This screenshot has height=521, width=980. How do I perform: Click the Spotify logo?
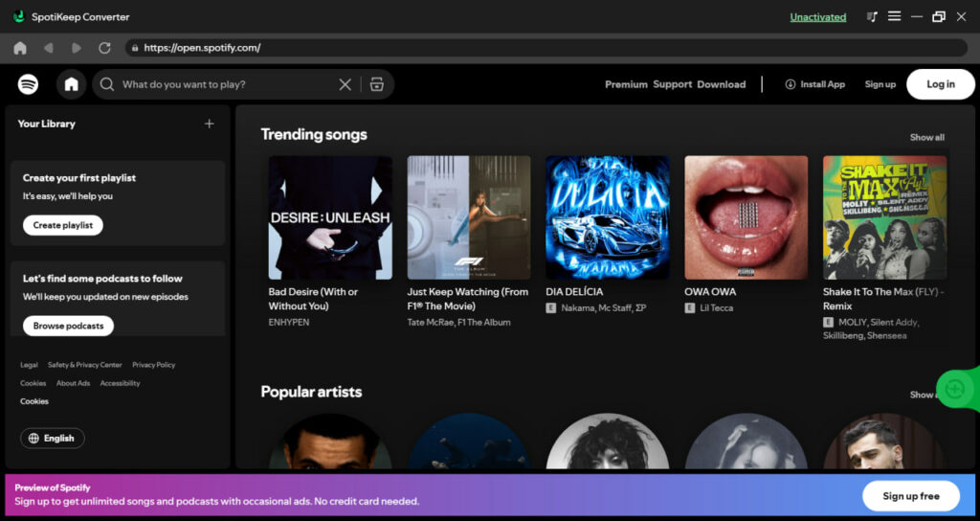click(x=28, y=84)
